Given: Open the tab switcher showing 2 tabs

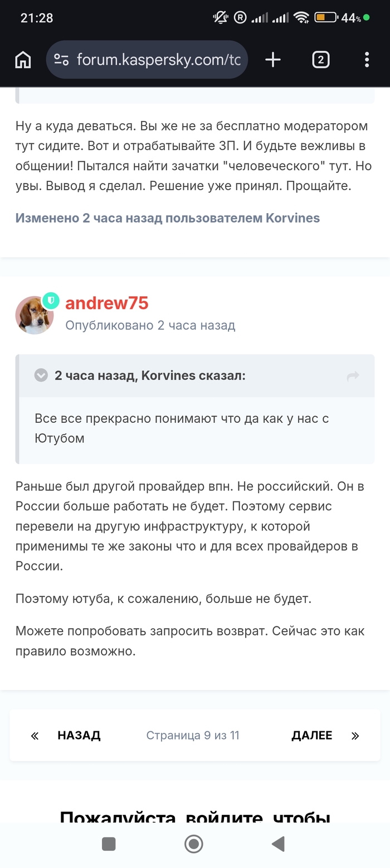Looking at the screenshot, I should 320,60.
